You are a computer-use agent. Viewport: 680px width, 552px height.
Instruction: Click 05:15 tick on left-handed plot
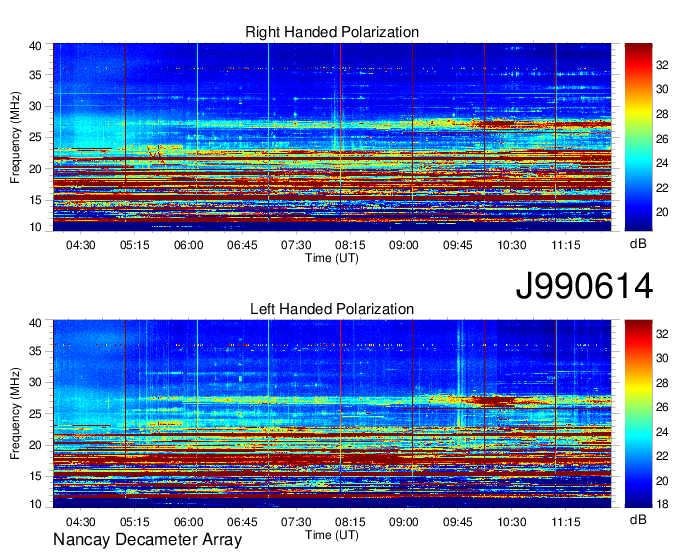pyautogui.click(x=134, y=522)
